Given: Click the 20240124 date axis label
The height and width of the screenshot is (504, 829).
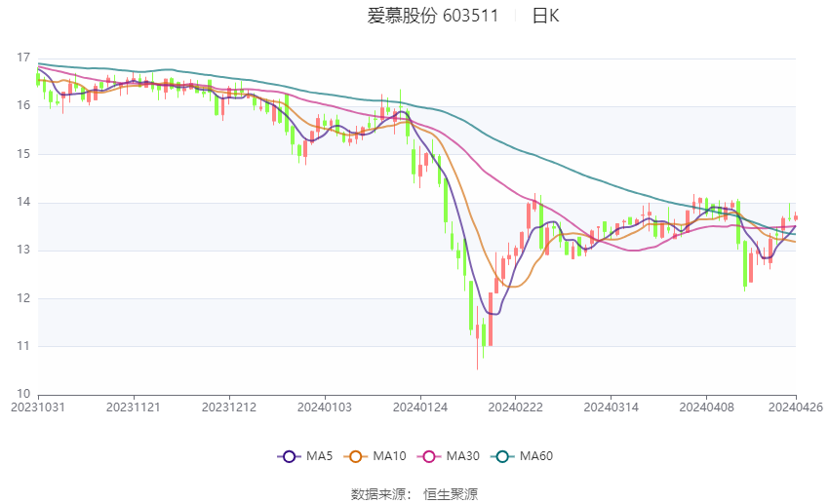Looking at the screenshot, I should coord(420,407).
